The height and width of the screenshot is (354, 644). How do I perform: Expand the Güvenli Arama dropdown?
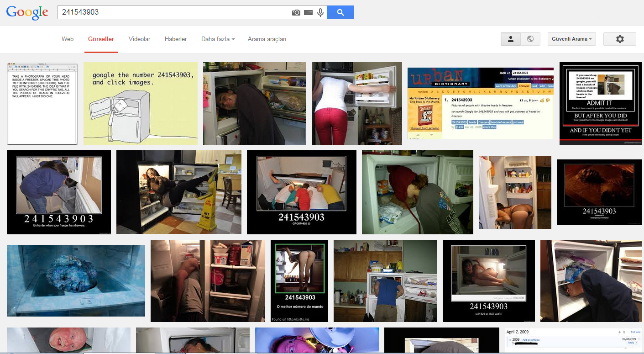click(x=572, y=39)
